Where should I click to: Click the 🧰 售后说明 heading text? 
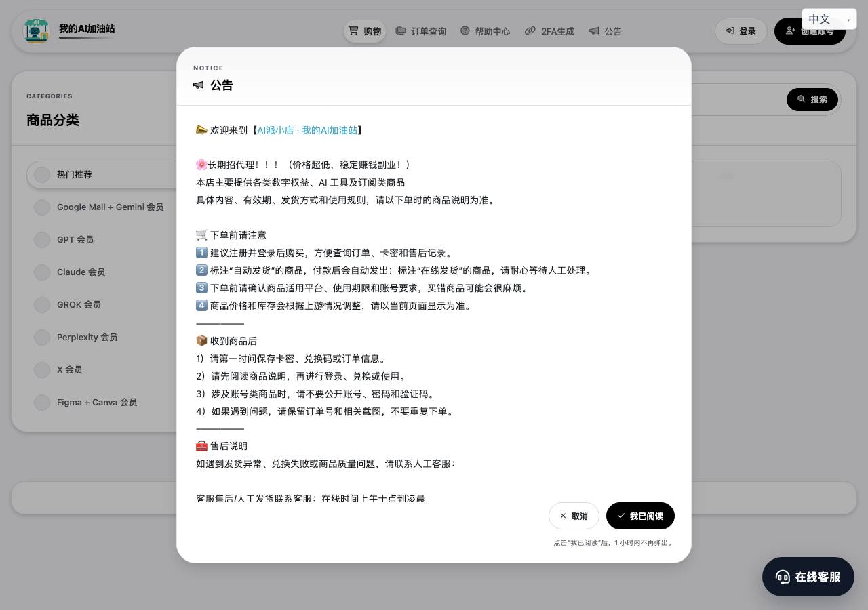pos(221,446)
